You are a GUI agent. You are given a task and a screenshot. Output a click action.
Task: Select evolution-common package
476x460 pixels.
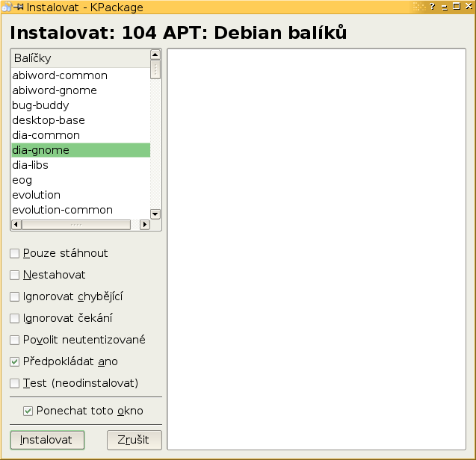pyautogui.click(x=81, y=210)
